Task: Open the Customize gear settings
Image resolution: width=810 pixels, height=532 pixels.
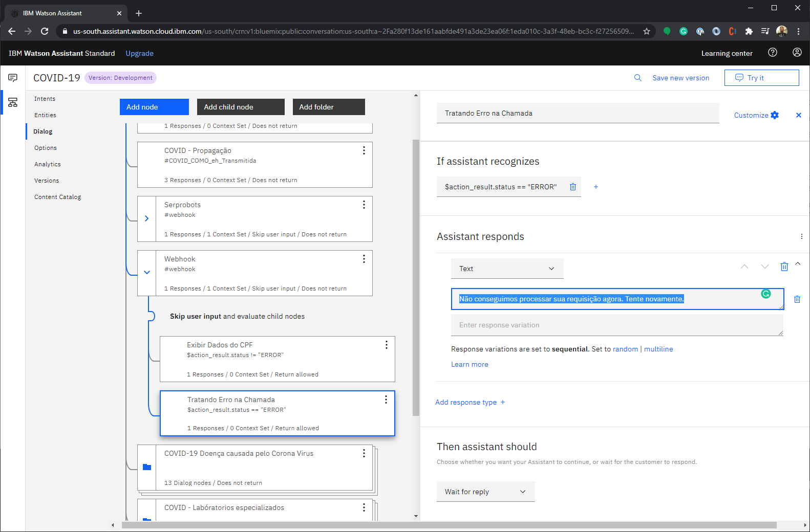Action: pos(756,115)
